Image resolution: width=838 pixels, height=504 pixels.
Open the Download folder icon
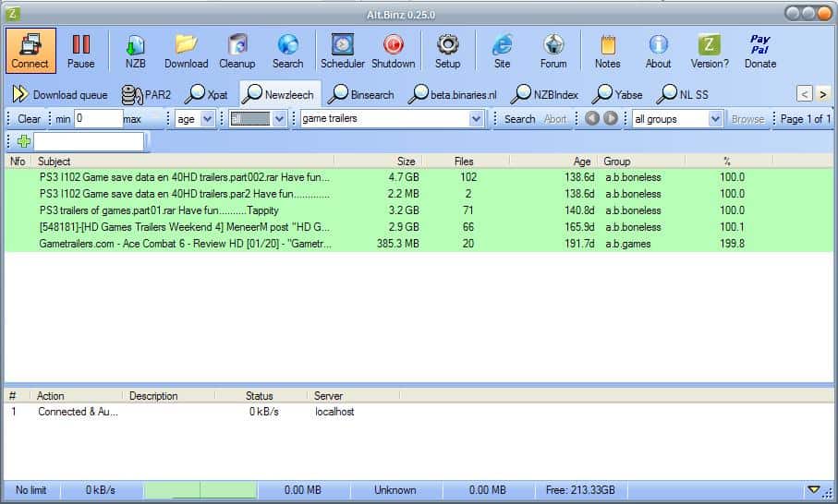(186, 51)
